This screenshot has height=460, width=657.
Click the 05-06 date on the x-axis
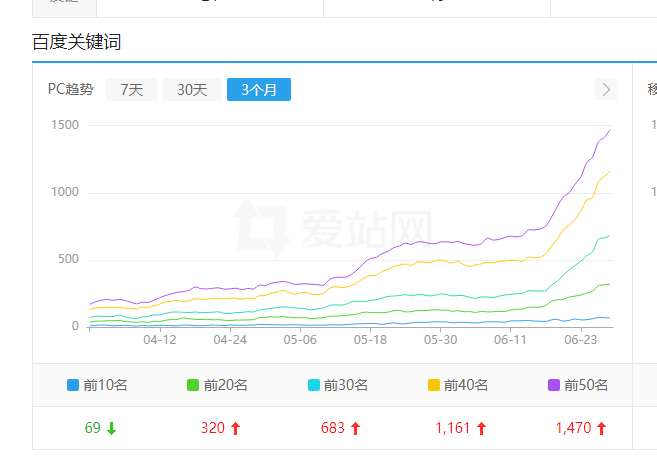300,340
